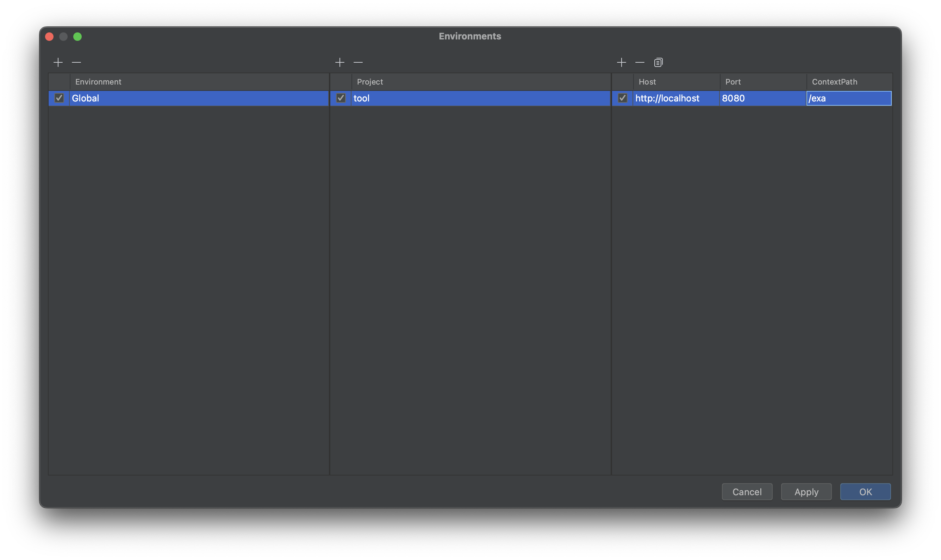Screen dimensions: 941x560
Task: Add a new project with the plus icon
Action: click(x=339, y=62)
